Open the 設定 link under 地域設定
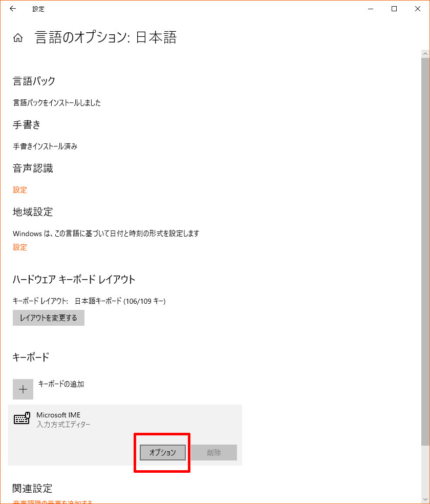Screen dimensions: 430x504 [20, 247]
